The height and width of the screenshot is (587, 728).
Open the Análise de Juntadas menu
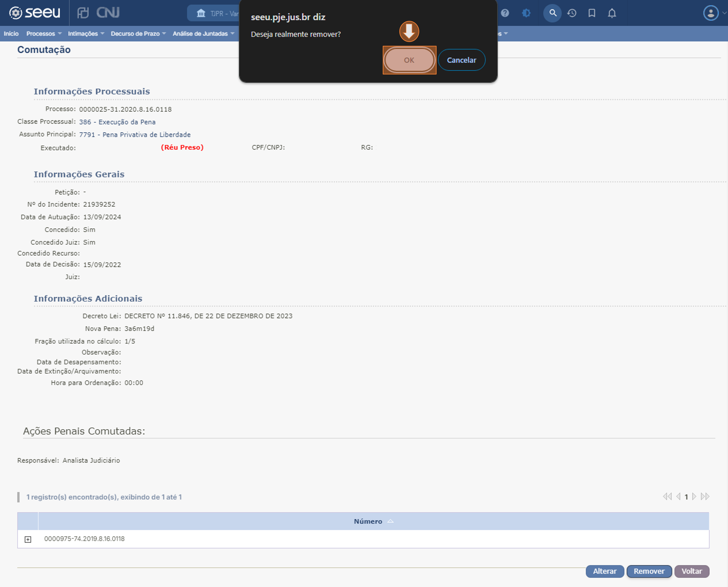click(203, 33)
